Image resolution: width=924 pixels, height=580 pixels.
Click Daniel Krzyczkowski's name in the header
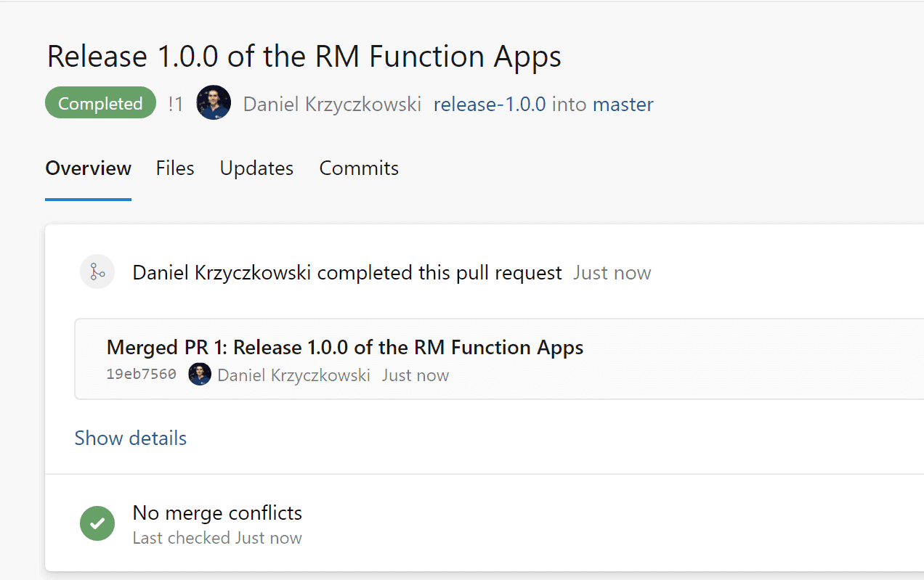coord(331,104)
